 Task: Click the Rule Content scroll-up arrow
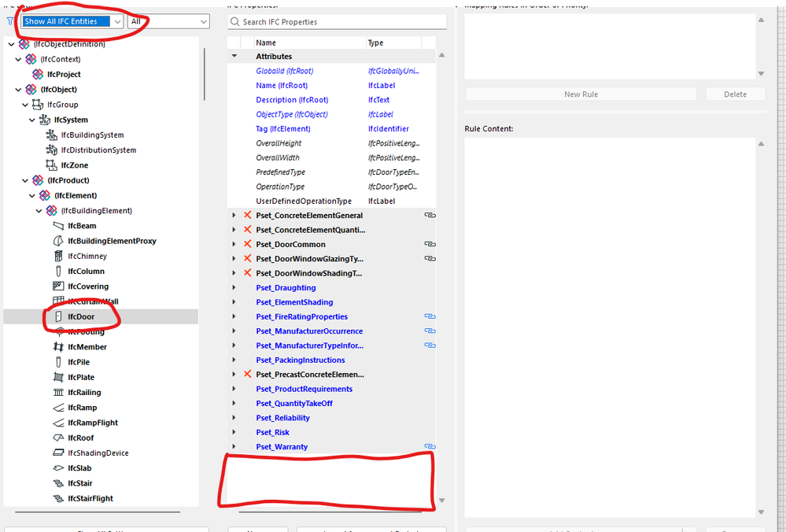(x=761, y=144)
